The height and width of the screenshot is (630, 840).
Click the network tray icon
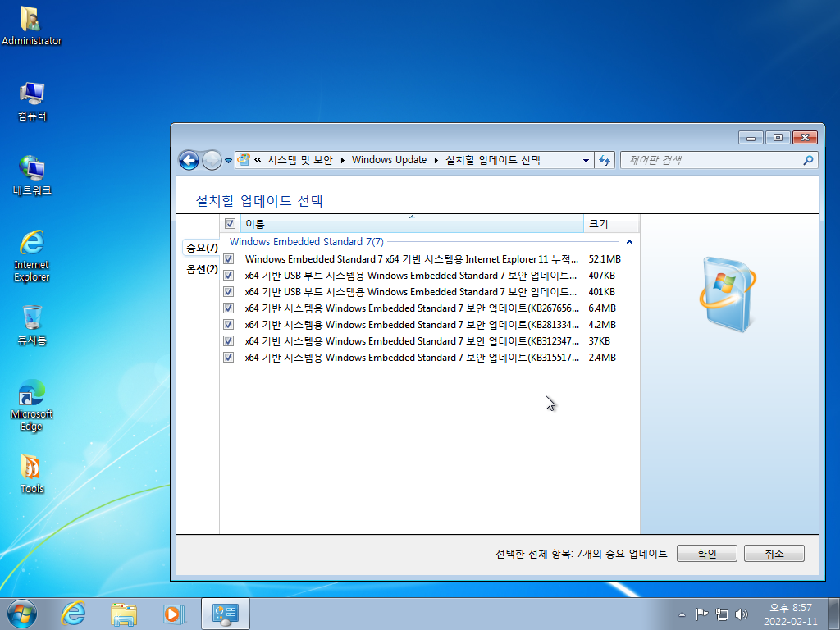(722, 614)
